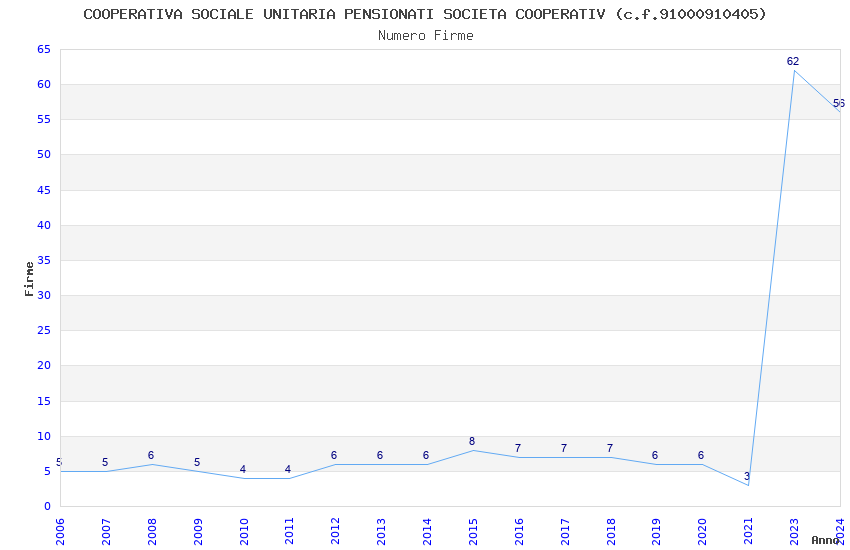Select year 2006 on the x-axis
The width and height of the screenshot is (850, 550).
click(60, 530)
